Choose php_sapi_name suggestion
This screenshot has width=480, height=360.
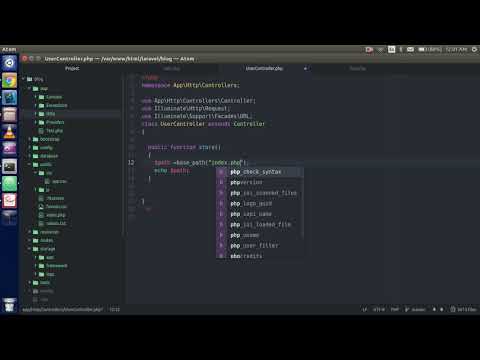point(260,214)
